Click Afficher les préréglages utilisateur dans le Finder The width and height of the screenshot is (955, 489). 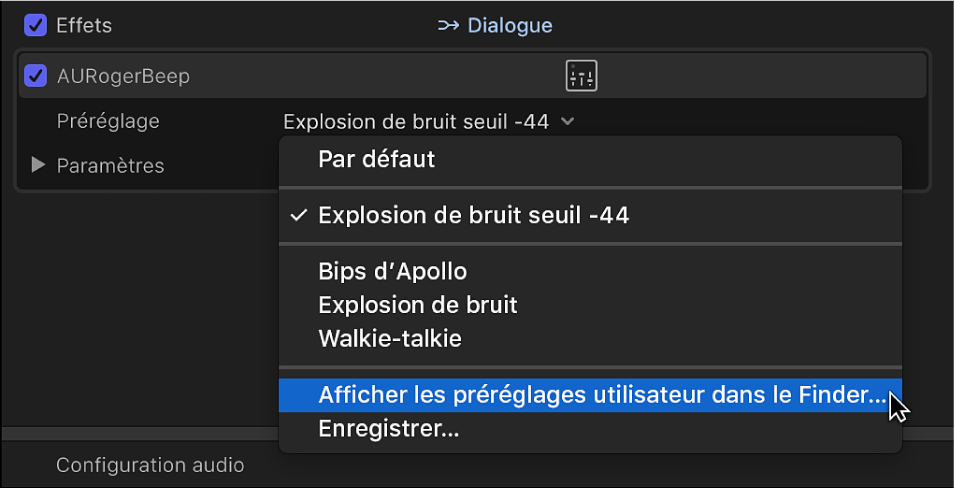coord(601,395)
